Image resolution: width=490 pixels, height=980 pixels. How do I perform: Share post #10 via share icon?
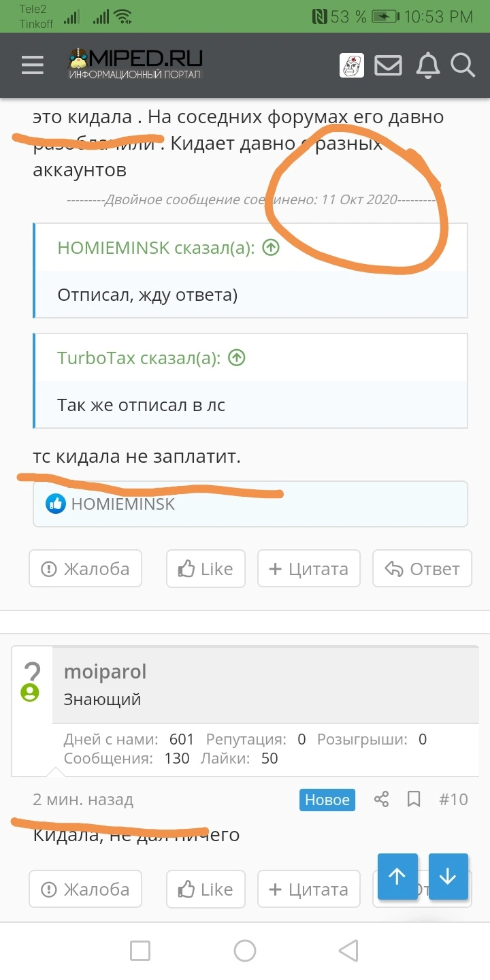pyautogui.click(x=382, y=799)
